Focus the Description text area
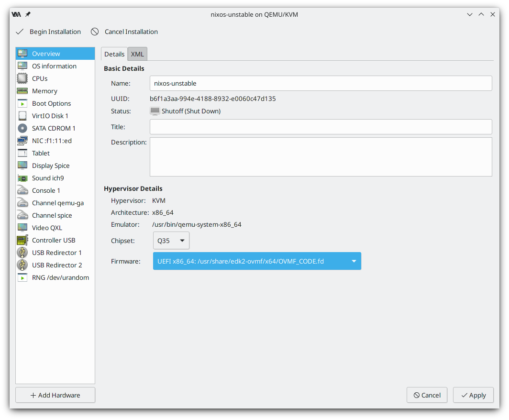509x420 pixels. pos(321,157)
